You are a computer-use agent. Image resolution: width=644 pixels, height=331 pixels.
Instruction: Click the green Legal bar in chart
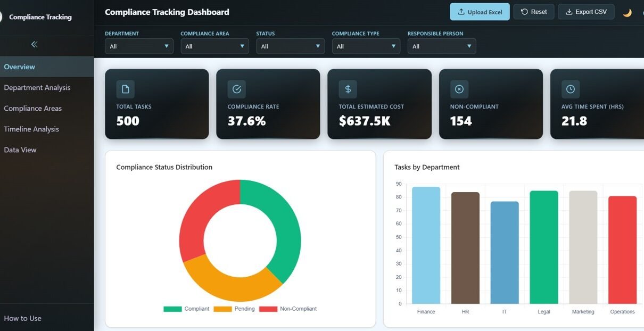pos(544,247)
